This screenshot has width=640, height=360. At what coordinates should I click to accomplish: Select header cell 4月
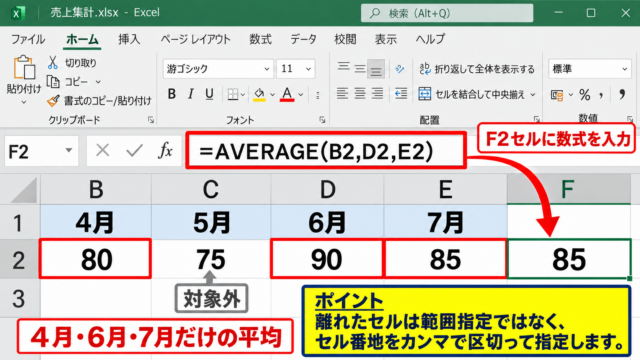pyautogui.click(x=96, y=222)
